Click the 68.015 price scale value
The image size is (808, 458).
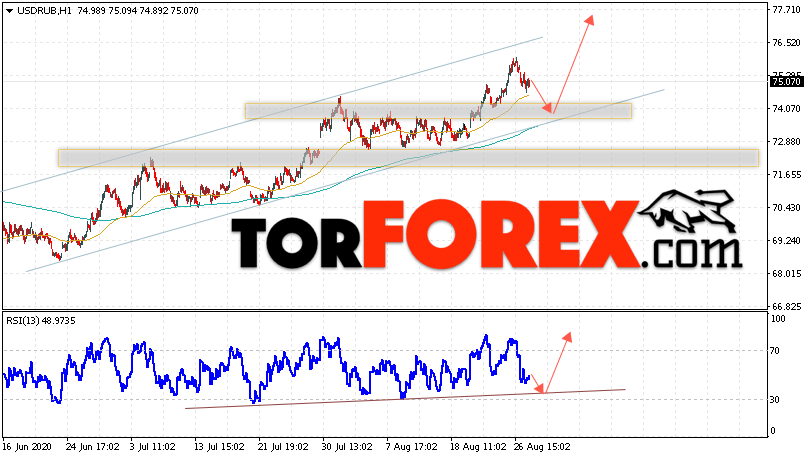786,274
